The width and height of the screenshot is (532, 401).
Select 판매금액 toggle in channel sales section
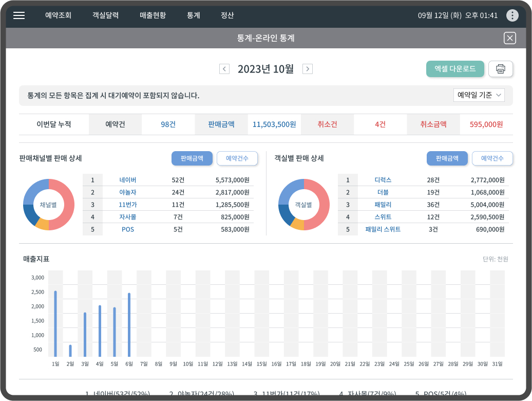[x=192, y=158]
